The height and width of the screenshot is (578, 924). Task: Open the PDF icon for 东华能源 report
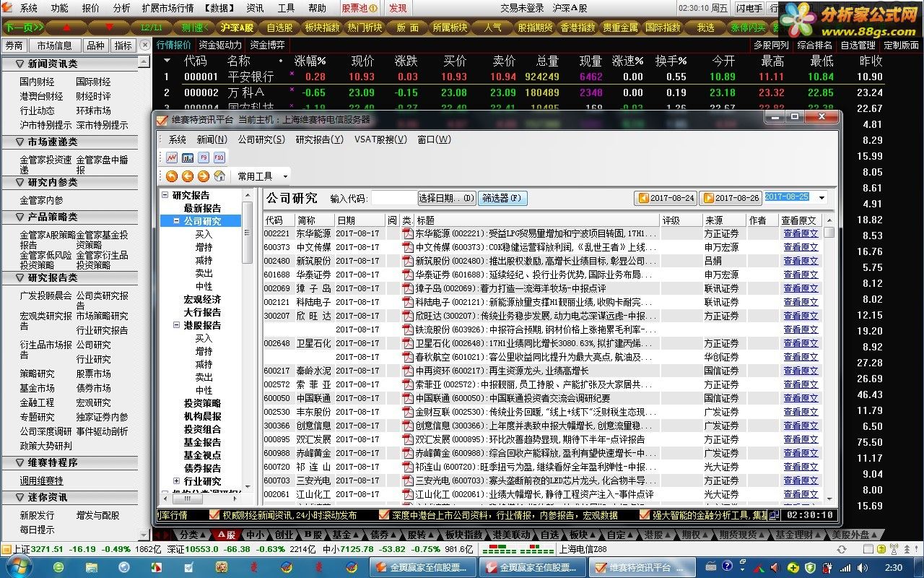click(407, 233)
